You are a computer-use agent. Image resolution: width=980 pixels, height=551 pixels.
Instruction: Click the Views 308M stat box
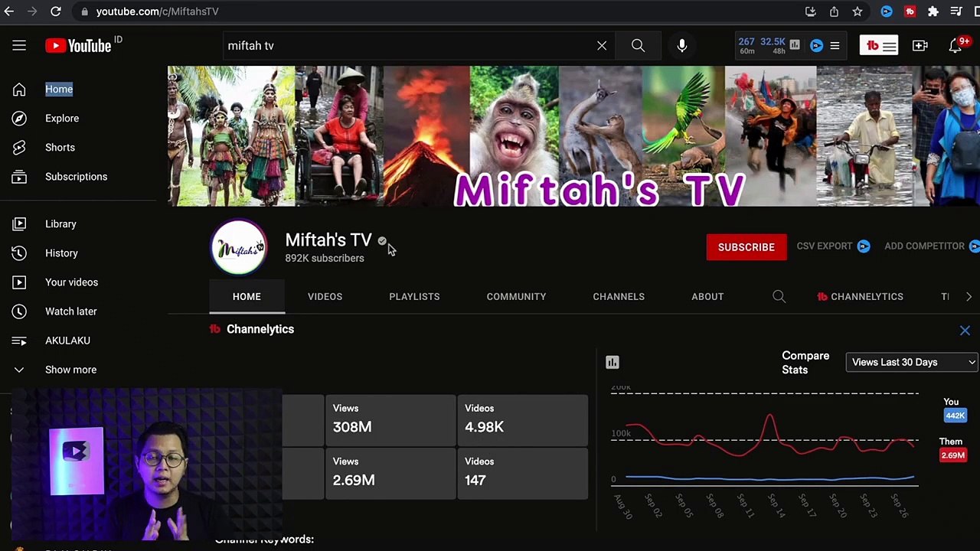coord(390,419)
